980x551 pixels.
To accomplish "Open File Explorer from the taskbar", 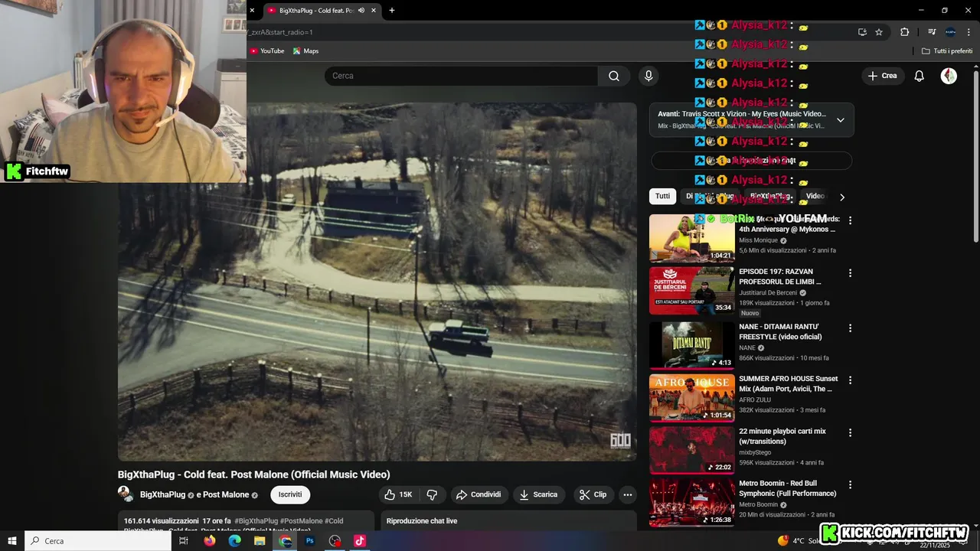I will click(260, 541).
